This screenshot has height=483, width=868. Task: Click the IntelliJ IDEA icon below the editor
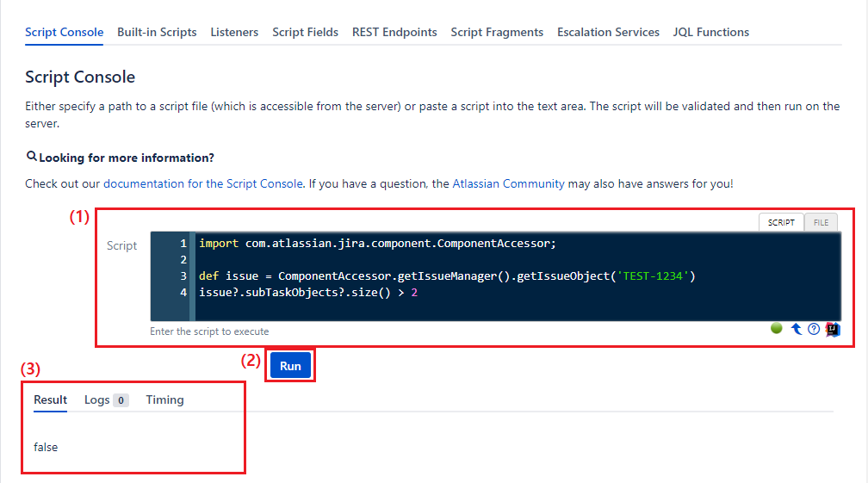(833, 329)
